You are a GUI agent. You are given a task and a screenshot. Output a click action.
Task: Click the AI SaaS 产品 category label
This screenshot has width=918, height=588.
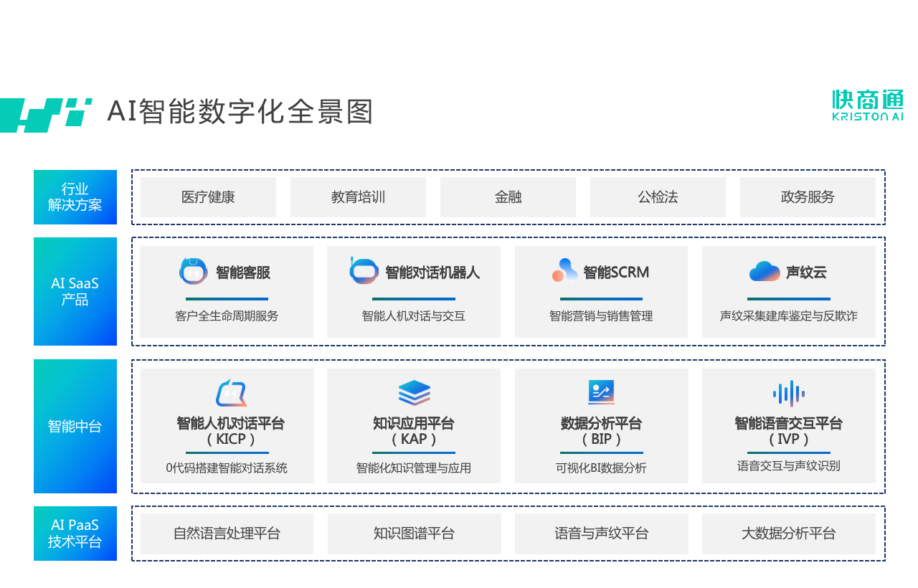[x=75, y=292]
